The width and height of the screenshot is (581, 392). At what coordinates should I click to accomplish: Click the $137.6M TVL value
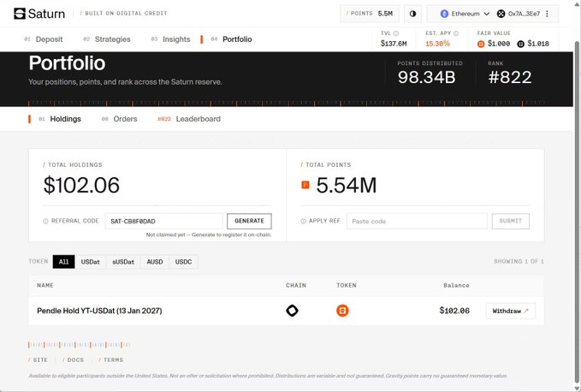tap(394, 44)
